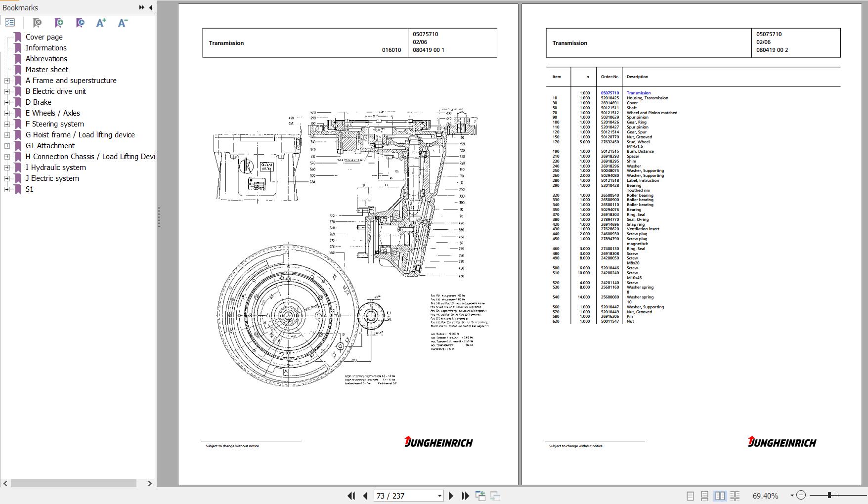Expand the S1 bookmark

click(7, 189)
